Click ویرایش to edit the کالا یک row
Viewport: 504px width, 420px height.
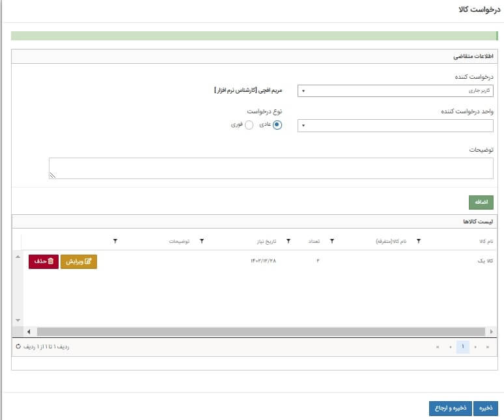coord(79,261)
